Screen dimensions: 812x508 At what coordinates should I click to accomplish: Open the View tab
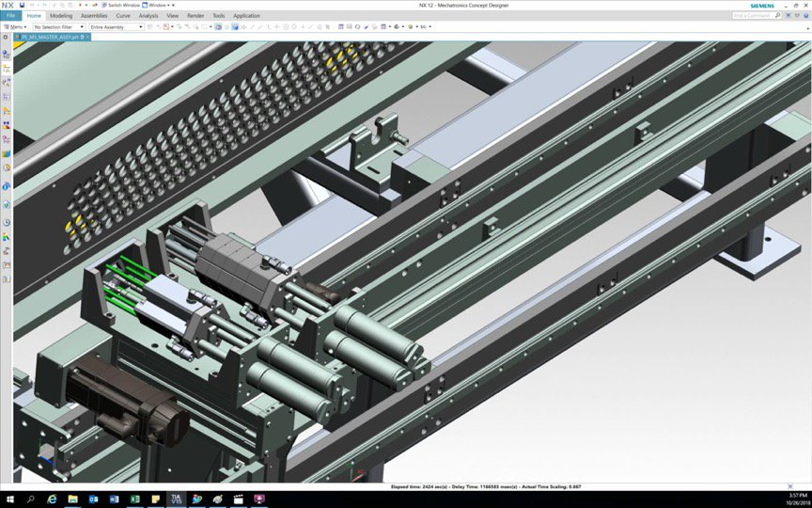click(172, 16)
